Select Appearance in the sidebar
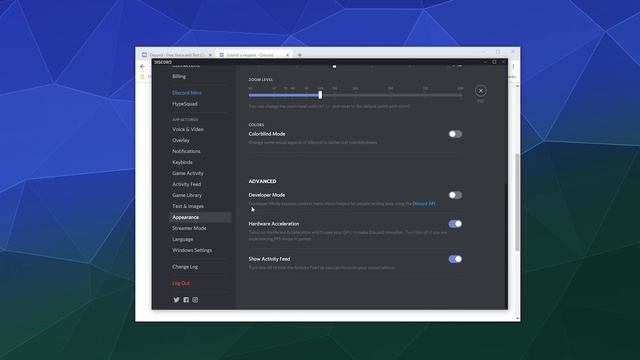The width and height of the screenshot is (640, 360). [200, 217]
